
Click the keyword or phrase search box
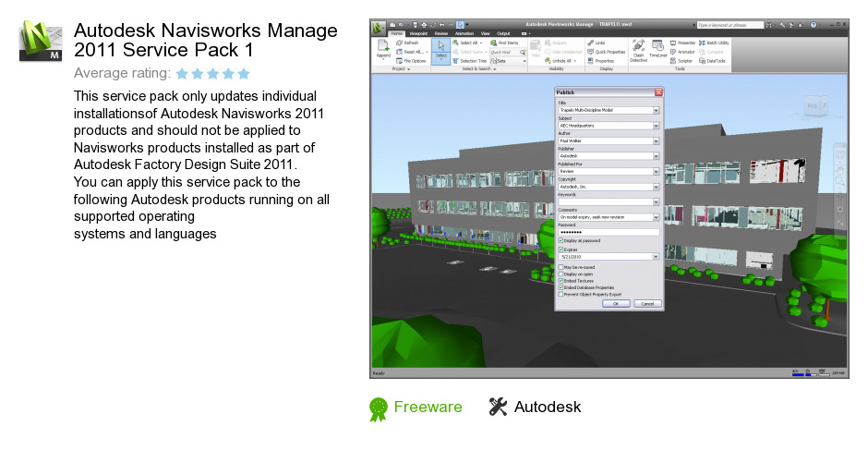coord(730,25)
